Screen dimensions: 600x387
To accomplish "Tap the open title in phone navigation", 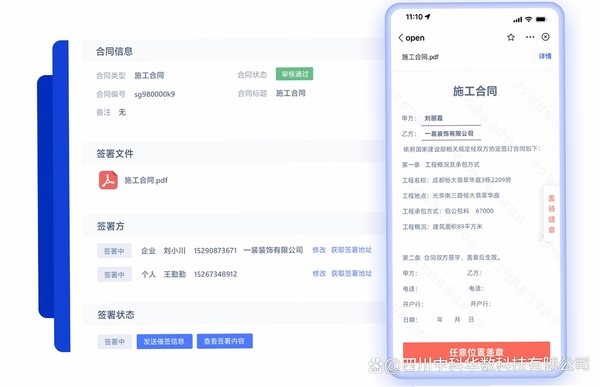I will point(415,38).
